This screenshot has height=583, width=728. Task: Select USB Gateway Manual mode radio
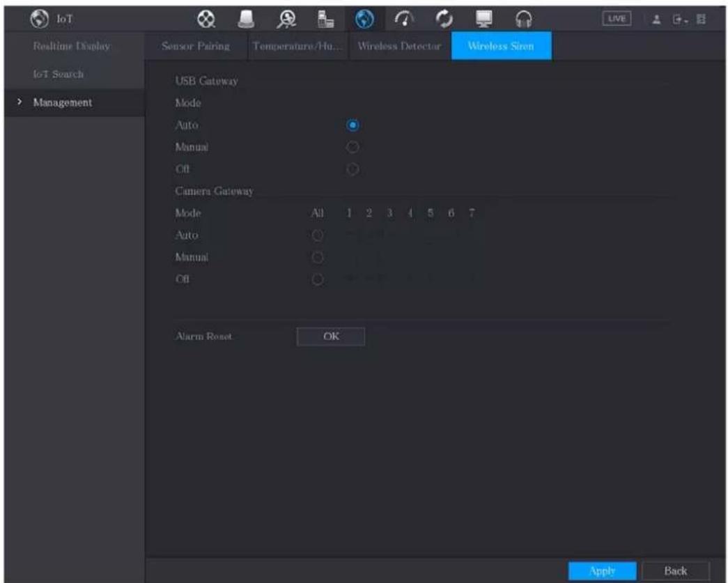click(x=353, y=147)
